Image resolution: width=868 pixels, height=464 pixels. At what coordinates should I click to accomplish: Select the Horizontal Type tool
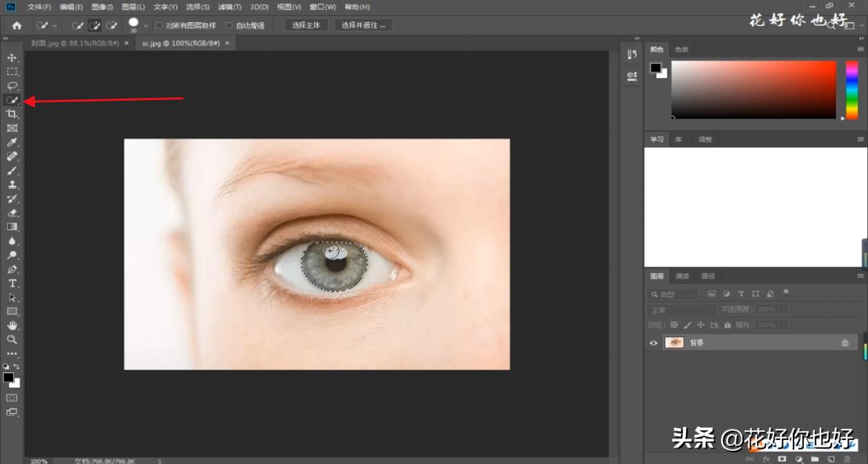coord(12,283)
